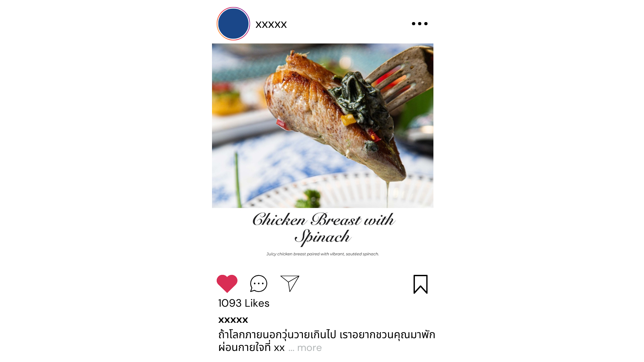This screenshot has height=362, width=644.
Task: Share the post via paper plane icon
Action: [x=290, y=284]
